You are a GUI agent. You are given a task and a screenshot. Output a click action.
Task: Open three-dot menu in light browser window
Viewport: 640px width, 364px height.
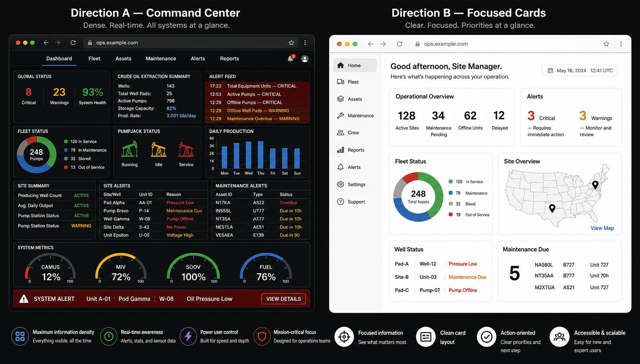621,44
